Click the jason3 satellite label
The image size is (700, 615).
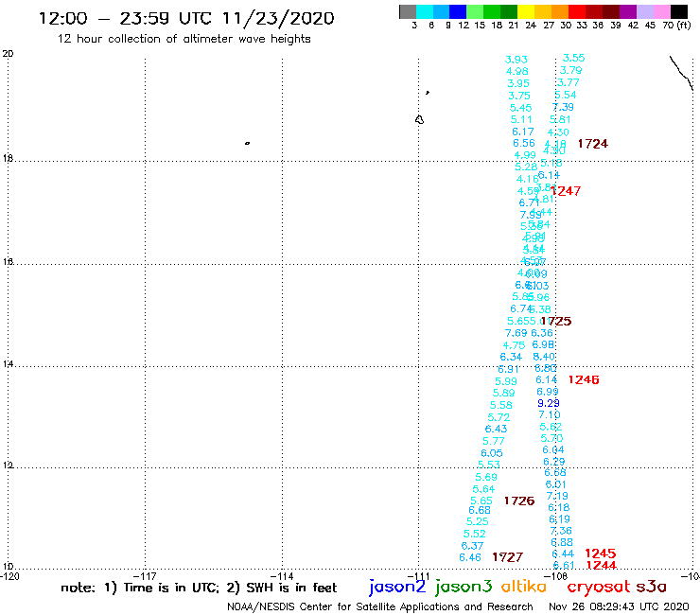click(464, 587)
